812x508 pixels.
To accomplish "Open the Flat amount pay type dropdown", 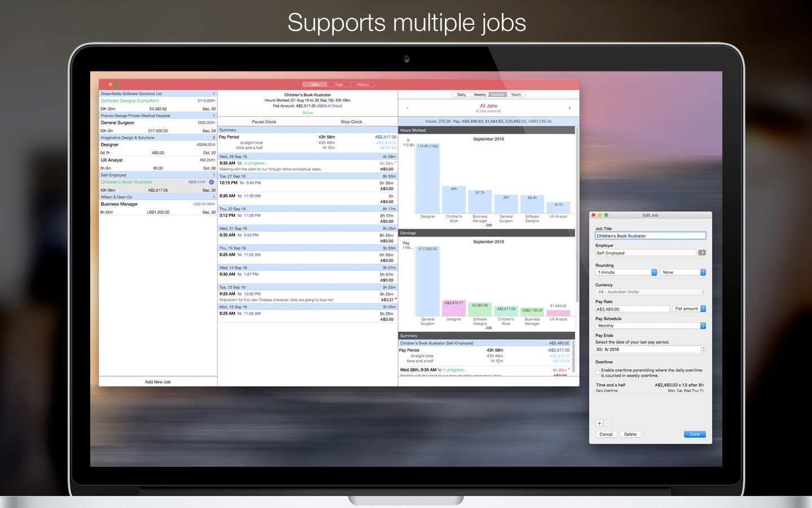I will coord(689,309).
